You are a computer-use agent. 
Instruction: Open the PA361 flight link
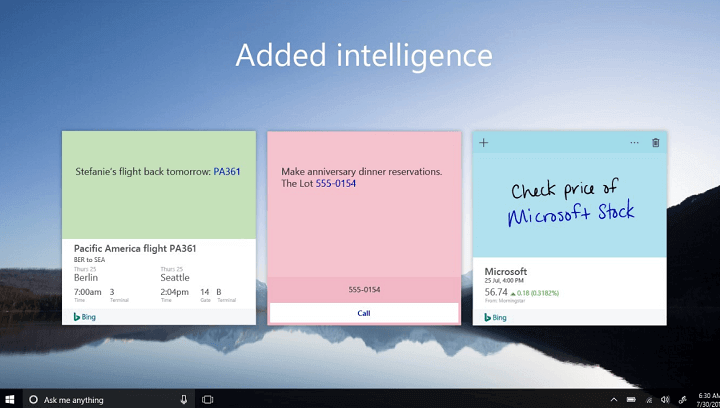[227, 172]
